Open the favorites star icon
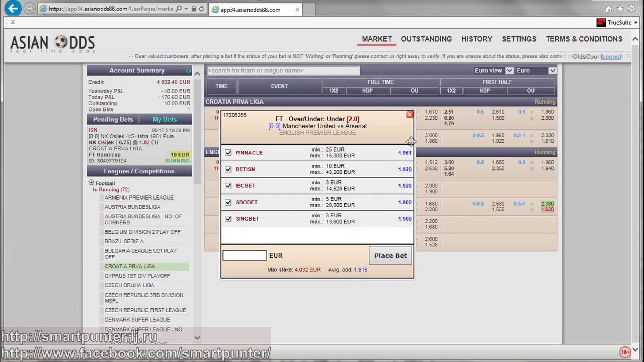Viewport: 644px width, 362px height. coord(620,9)
